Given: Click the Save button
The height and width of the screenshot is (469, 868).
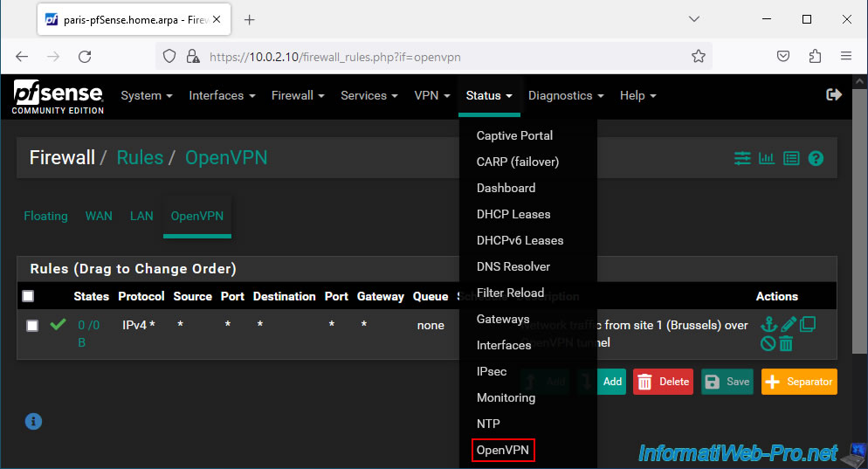Looking at the screenshot, I should click(727, 382).
